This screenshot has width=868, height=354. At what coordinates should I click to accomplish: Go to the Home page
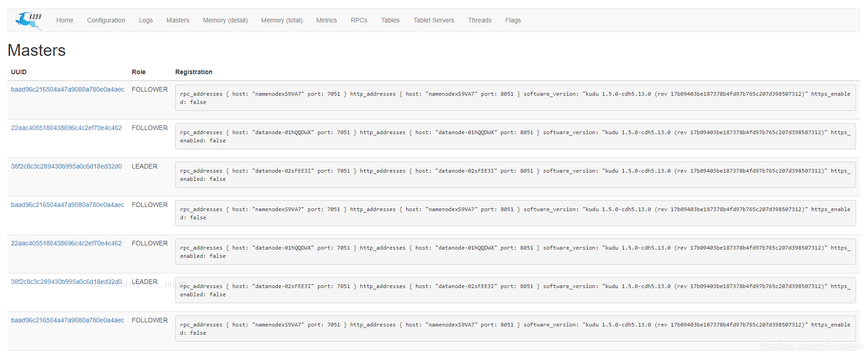(65, 20)
